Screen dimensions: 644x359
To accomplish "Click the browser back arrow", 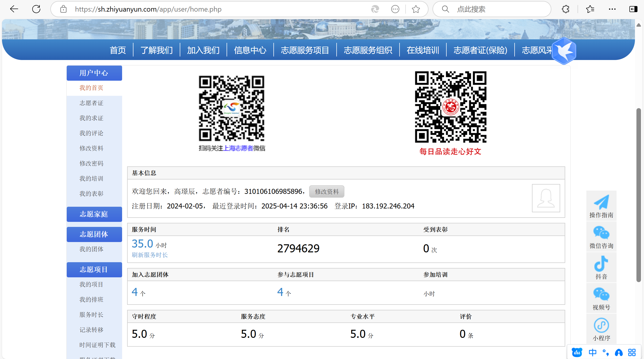I will [14, 9].
